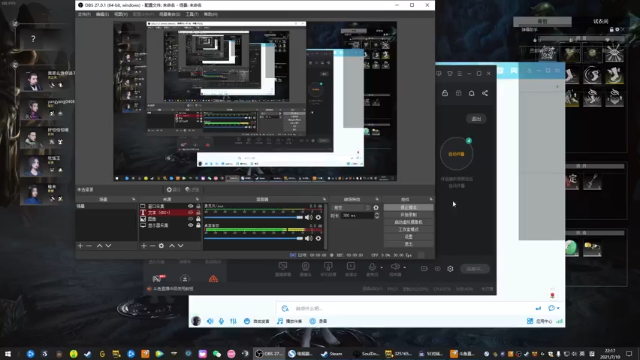Click the source properties gear button above the docks

[x=173, y=190]
